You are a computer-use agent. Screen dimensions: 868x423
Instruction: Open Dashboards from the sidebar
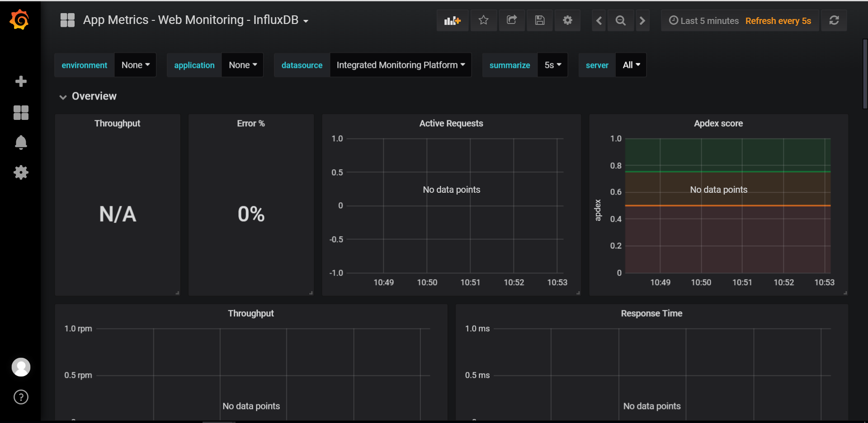click(21, 113)
